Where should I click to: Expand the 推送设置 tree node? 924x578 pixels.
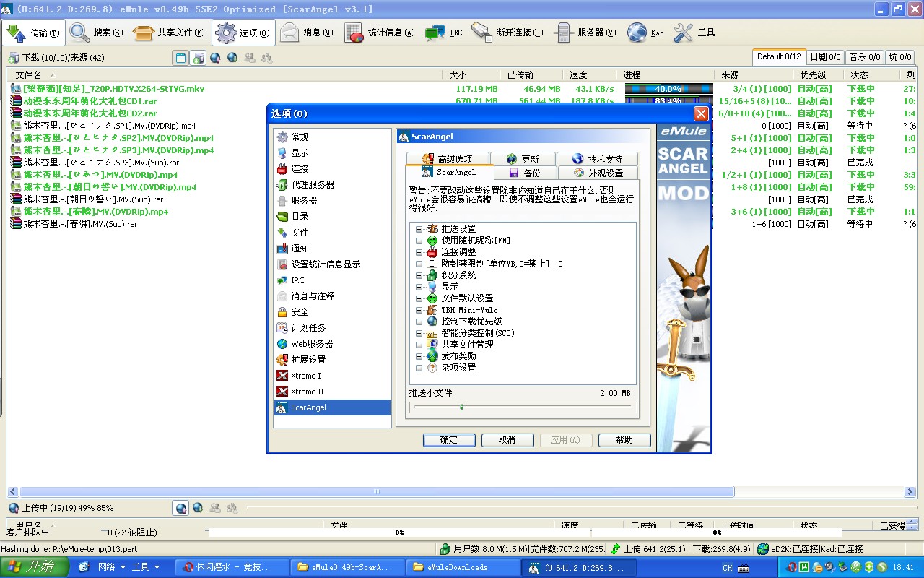pos(419,229)
